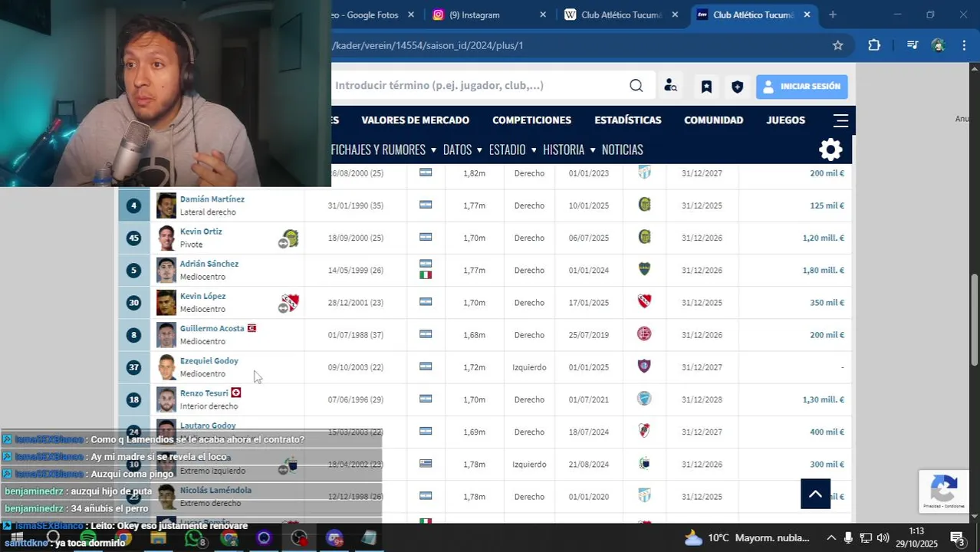Open Kevin Ortiz player profile

[201, 232]
